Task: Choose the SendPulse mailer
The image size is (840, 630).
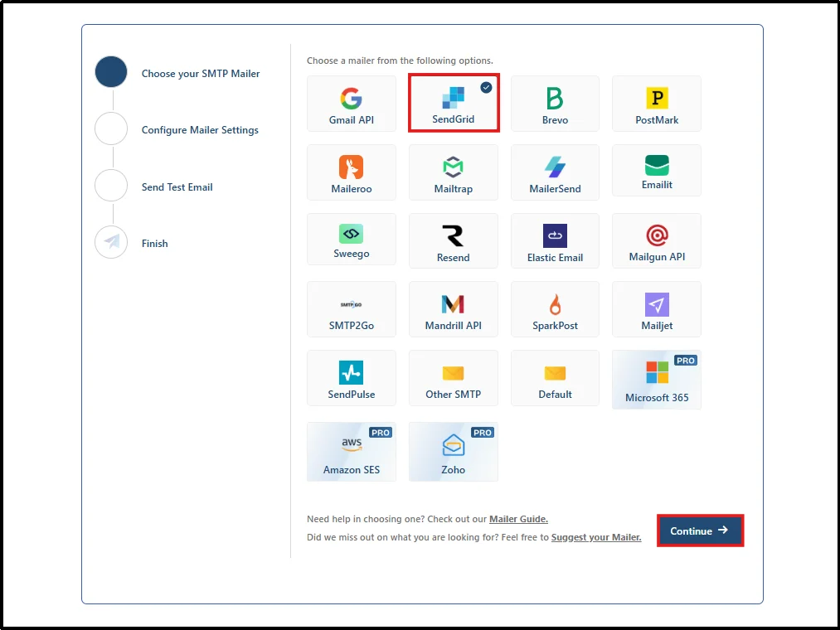Action: pyautogui.click(x=352, y=378)
